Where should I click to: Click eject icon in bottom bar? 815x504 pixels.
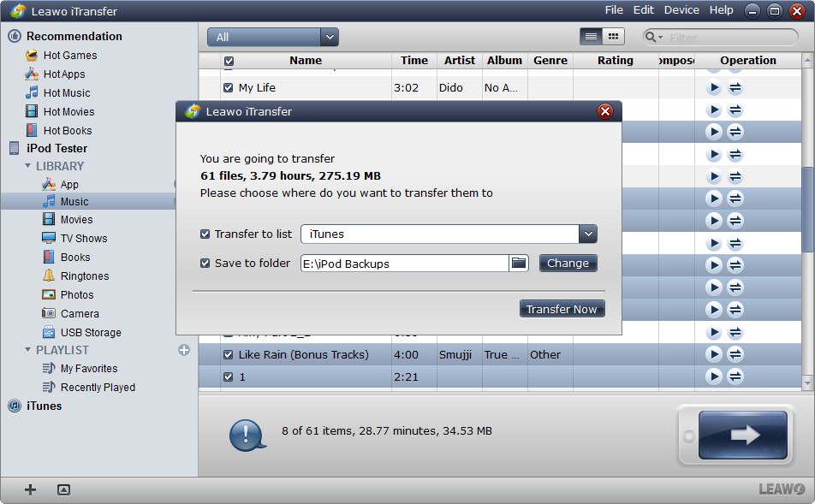tap(63, 489)
